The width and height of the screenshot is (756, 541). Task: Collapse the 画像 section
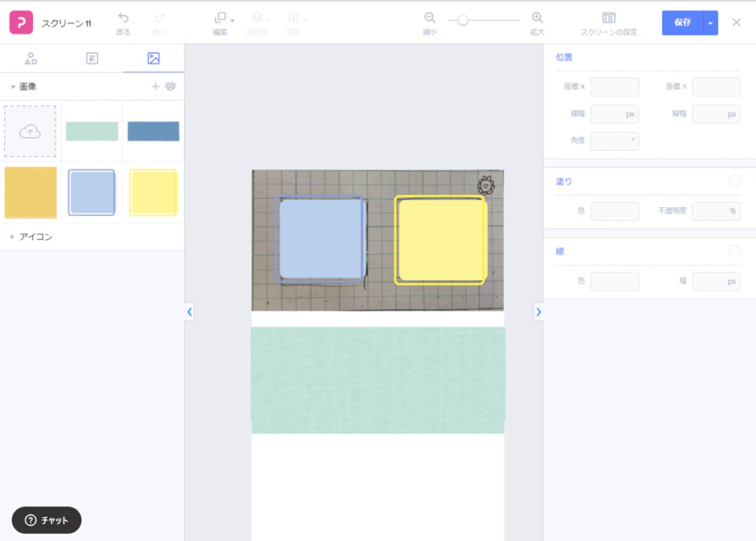(13, 87)
